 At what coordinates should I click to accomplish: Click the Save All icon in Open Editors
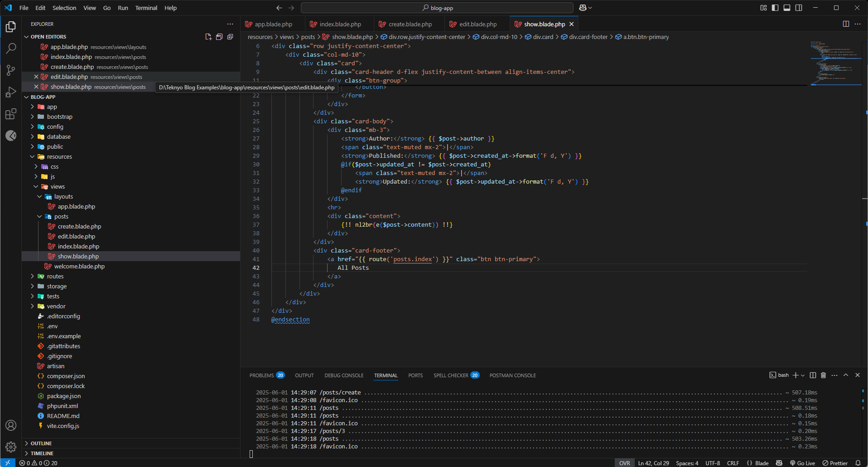coord(219,37)
